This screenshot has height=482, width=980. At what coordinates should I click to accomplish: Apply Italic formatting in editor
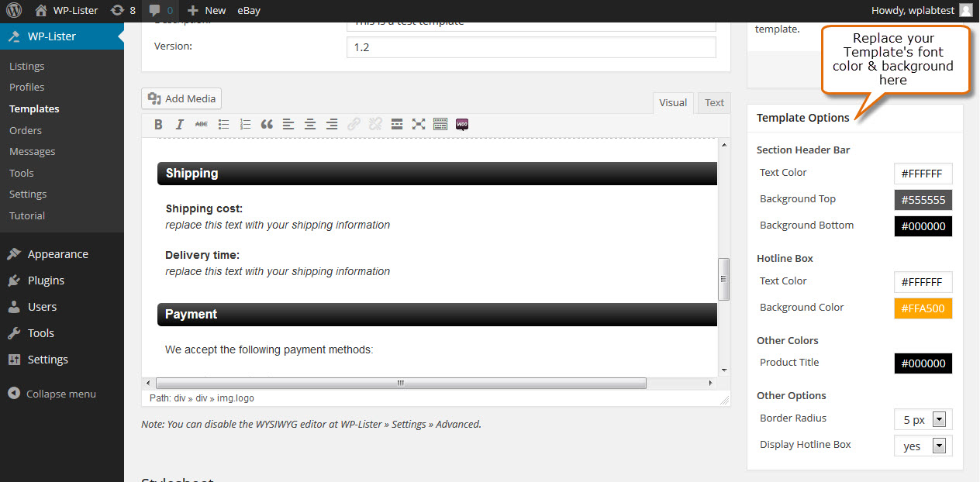pos(180,124)
